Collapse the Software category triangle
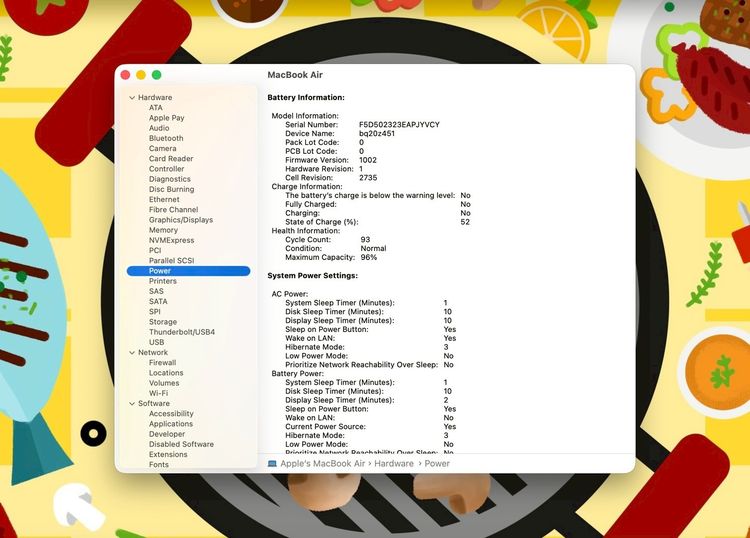The height and width of the screenshot is (538, 750). point(131,404)
